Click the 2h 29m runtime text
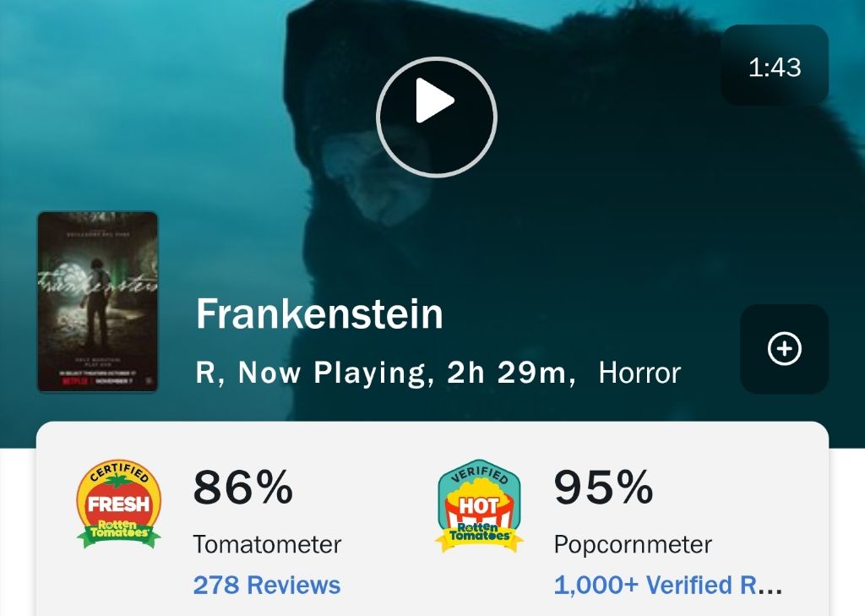This screenshot has width=865, height=616. pos(508,373)
